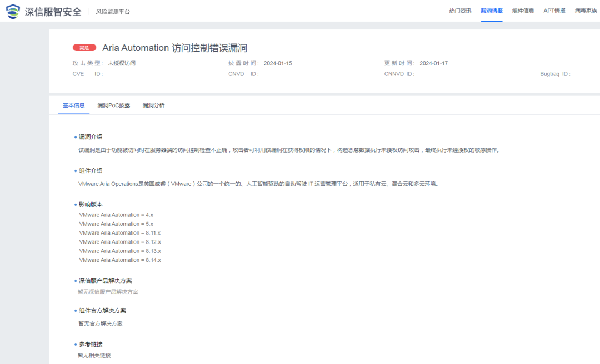Open the 病毒家族 menu item
This screenshot has height=364, width=600.
coord(586,11)
